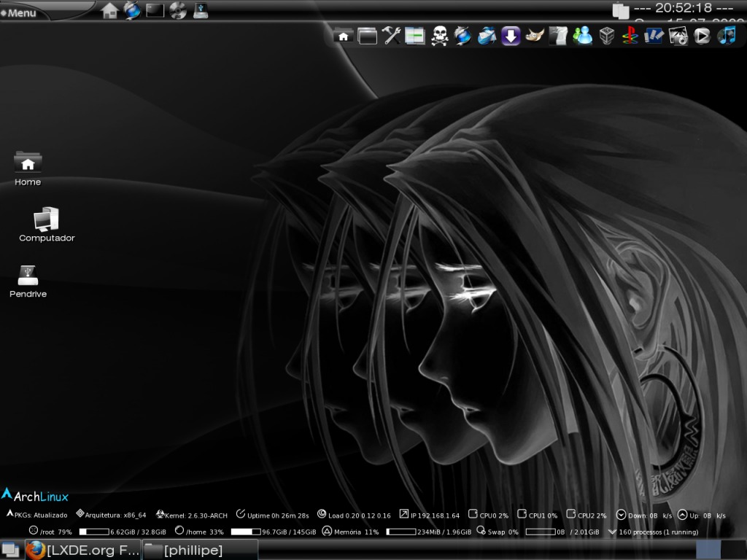Open the hammer and wrench tools icon
Image resolution: width=747 pixels, height=560 pixels.
[x=391, y=36]
